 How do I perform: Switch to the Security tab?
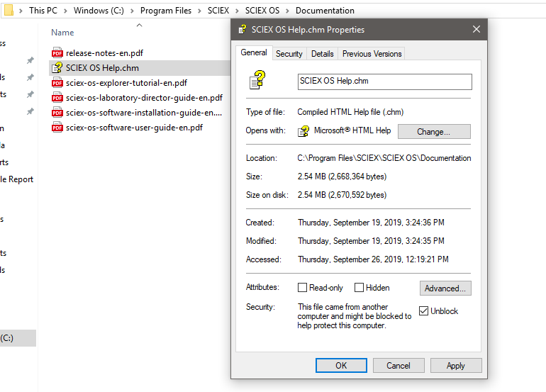(289, 54)
